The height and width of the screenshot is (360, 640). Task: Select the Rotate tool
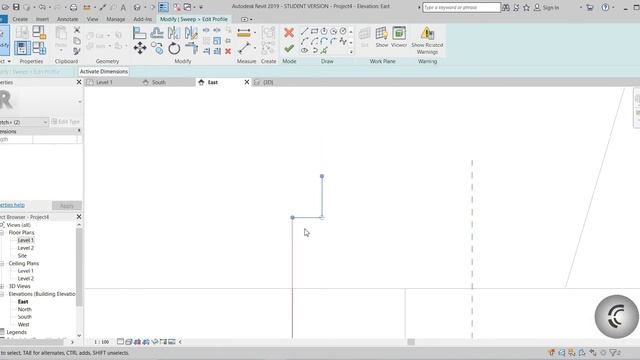coord(174,48)
